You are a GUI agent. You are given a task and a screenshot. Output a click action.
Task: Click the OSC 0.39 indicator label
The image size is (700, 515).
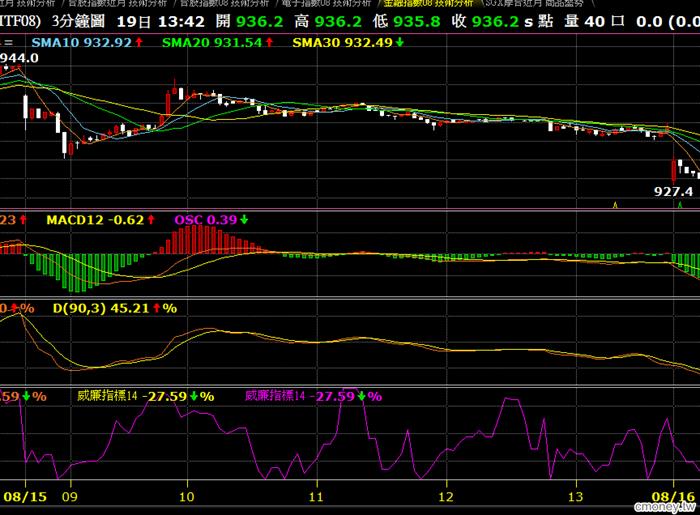tap(206, 220)
